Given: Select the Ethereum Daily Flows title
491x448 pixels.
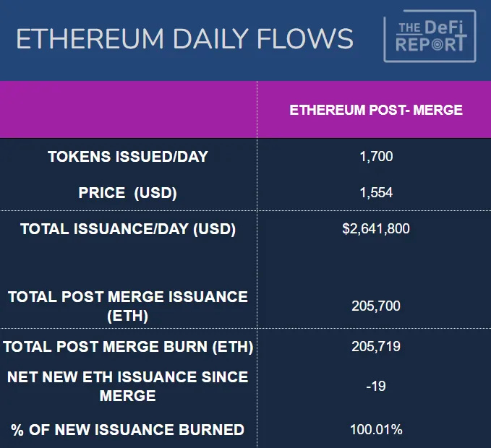Looking at the screenshot, I should point(185,39).
